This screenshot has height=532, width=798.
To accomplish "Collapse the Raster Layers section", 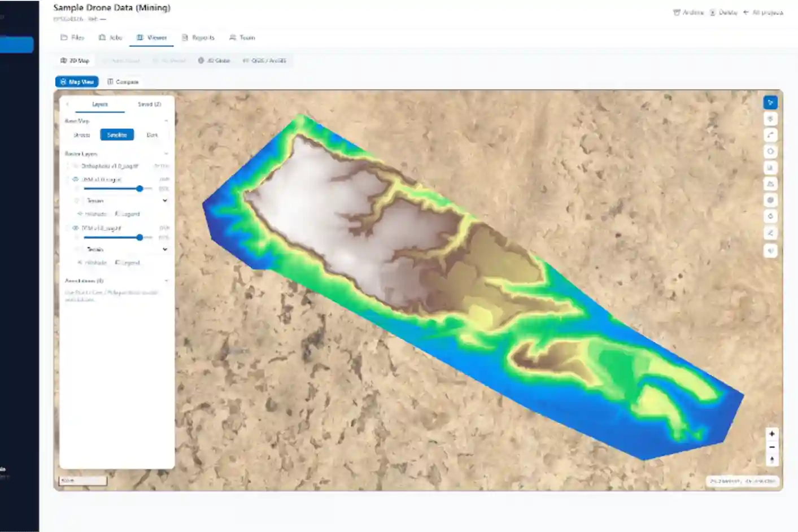I will 166,154.
